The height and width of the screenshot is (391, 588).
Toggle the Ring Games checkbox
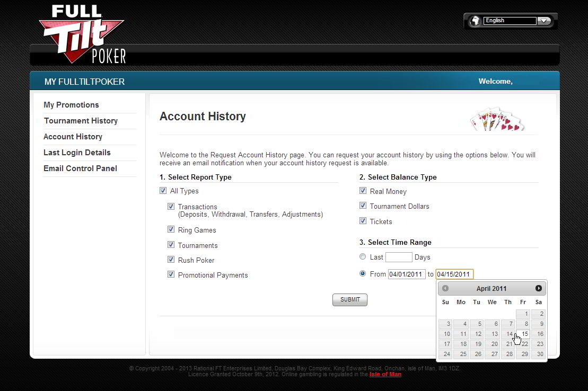[171, 229]
